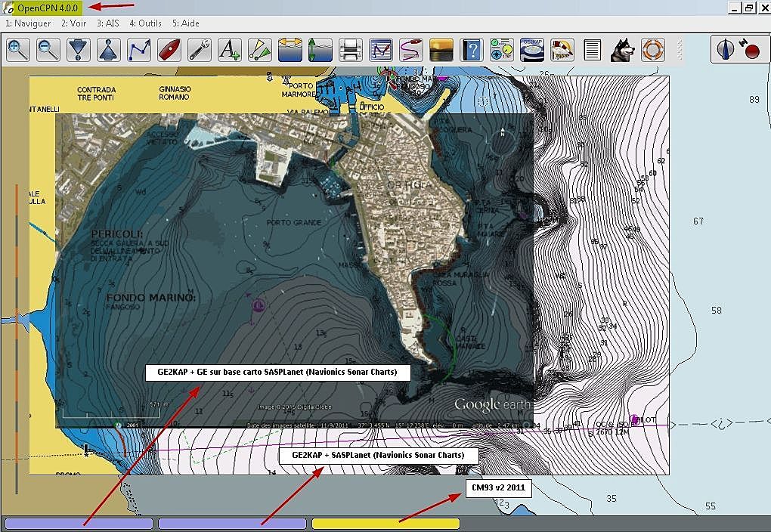Toggle the Dashboard instruments plugin icon
This screenshot has height=532, width=771.
click(502, 50)
